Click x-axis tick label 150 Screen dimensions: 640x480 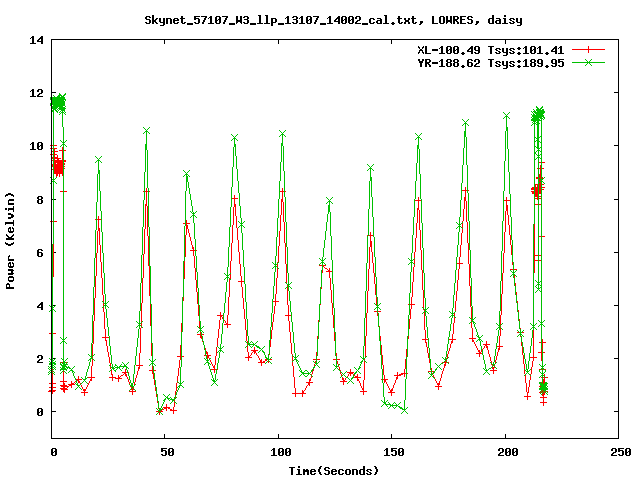394,452
